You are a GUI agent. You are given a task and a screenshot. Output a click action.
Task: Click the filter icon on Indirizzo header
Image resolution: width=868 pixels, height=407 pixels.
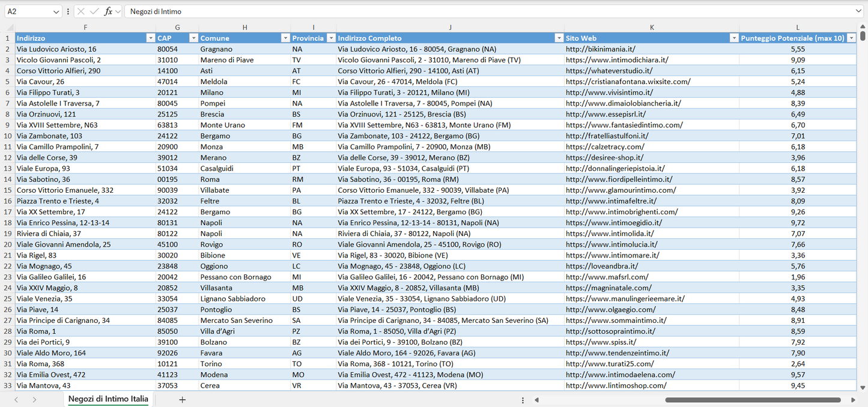[x=150, y=37]
